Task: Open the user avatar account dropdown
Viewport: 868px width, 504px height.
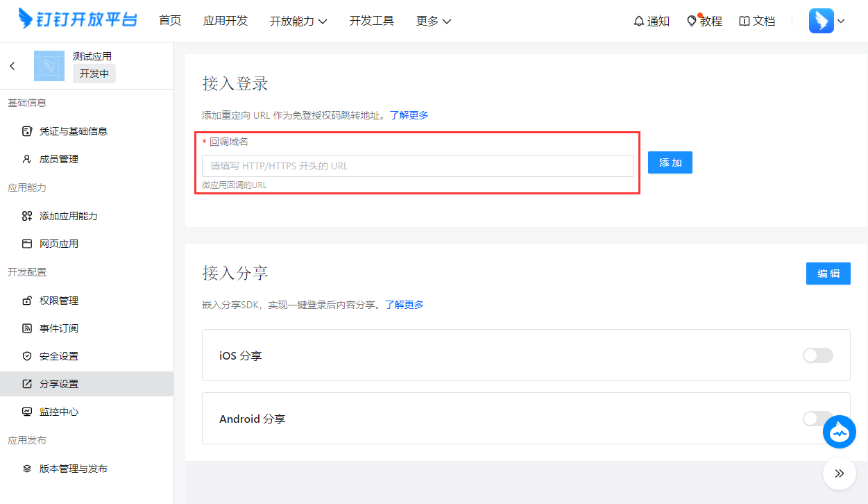Action: point(826,21)
